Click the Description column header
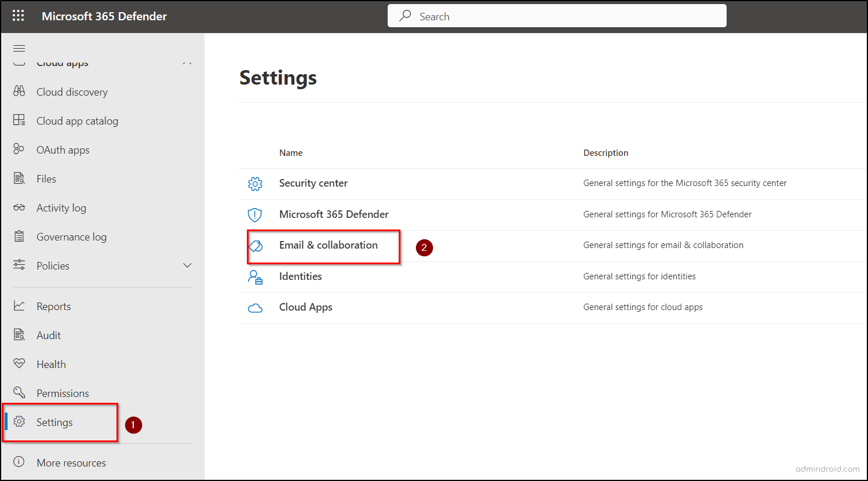 tap(606, 153)
